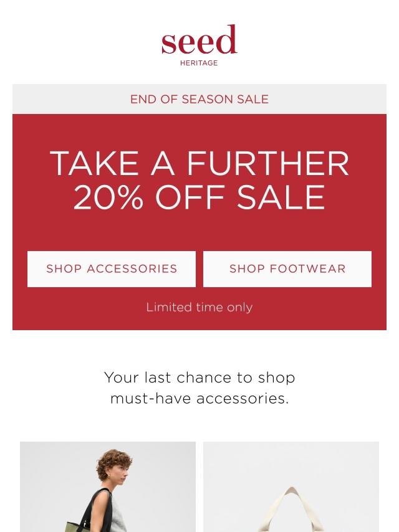
Task: Click the 20% OFF SALE headline text
Action: pos(199,197)
